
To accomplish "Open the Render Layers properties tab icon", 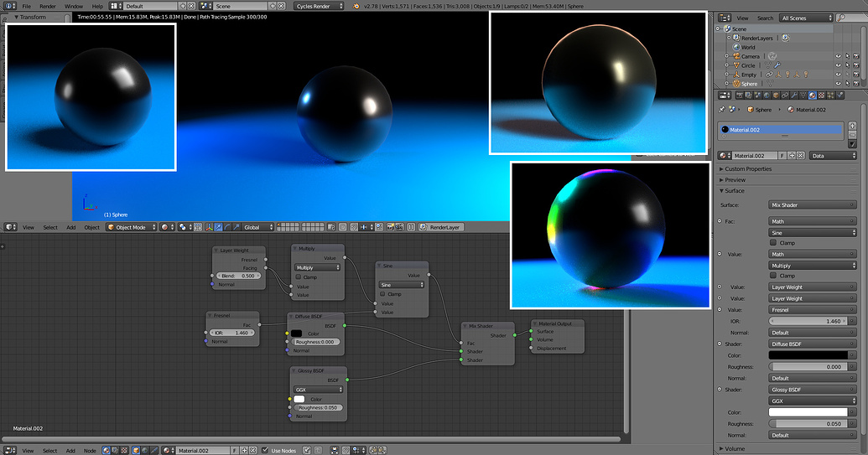I will tap(748, 95).
